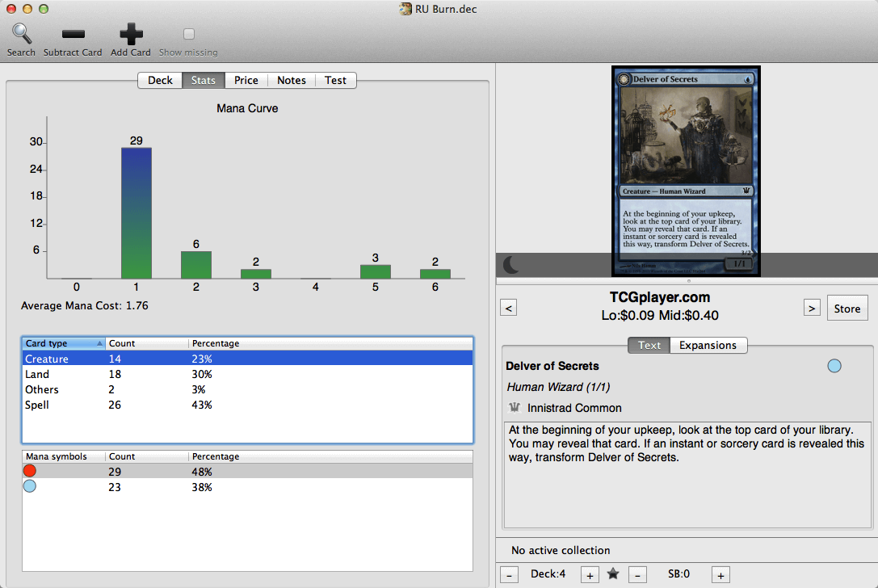Go to next price source arrow
Screen dimensions: 878x588
coord(812,308)
